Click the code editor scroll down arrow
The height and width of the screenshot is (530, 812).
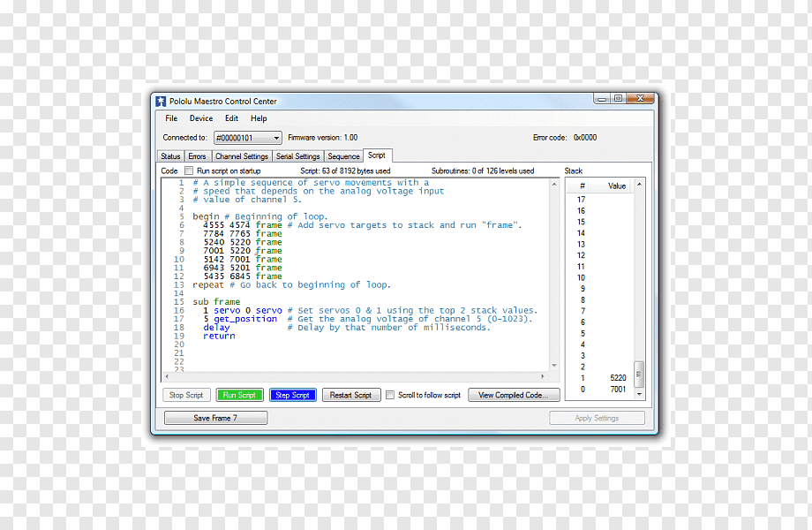tap(554, 365)
